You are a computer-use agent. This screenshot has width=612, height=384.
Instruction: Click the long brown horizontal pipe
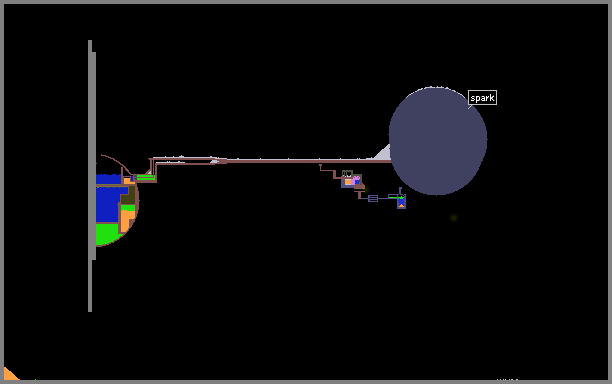pyautogui.click(x=308, y=161)
